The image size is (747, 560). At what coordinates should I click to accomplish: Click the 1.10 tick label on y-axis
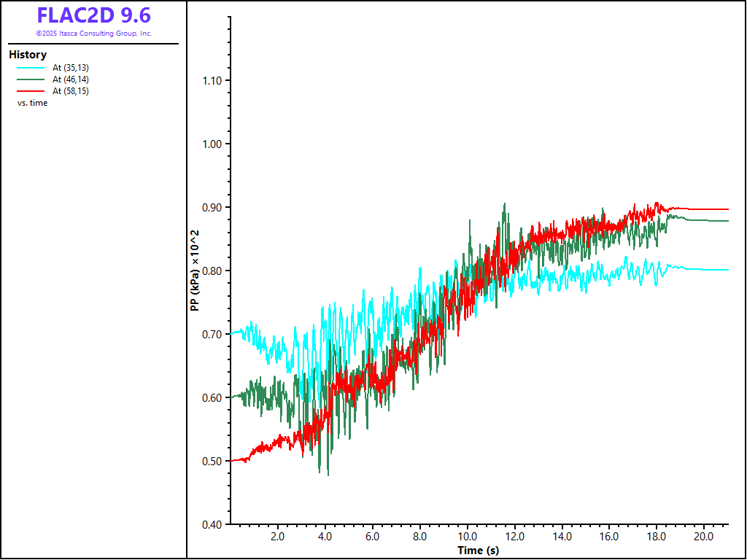point(213,80)
